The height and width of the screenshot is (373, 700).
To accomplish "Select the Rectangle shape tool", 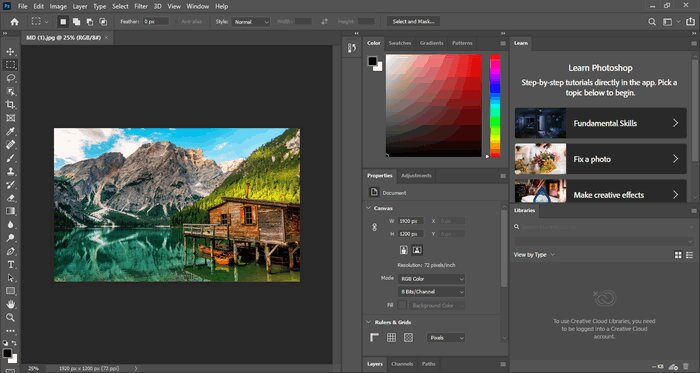I will click(x=10, y=291).
